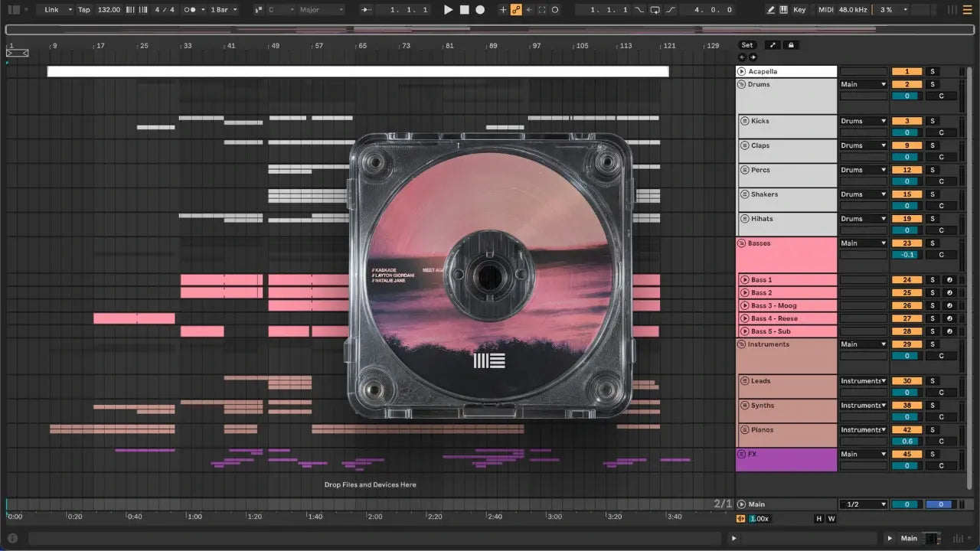Adjust the Drums track volume slider
This screenshot has width=980, height=551.
(906, 96)
